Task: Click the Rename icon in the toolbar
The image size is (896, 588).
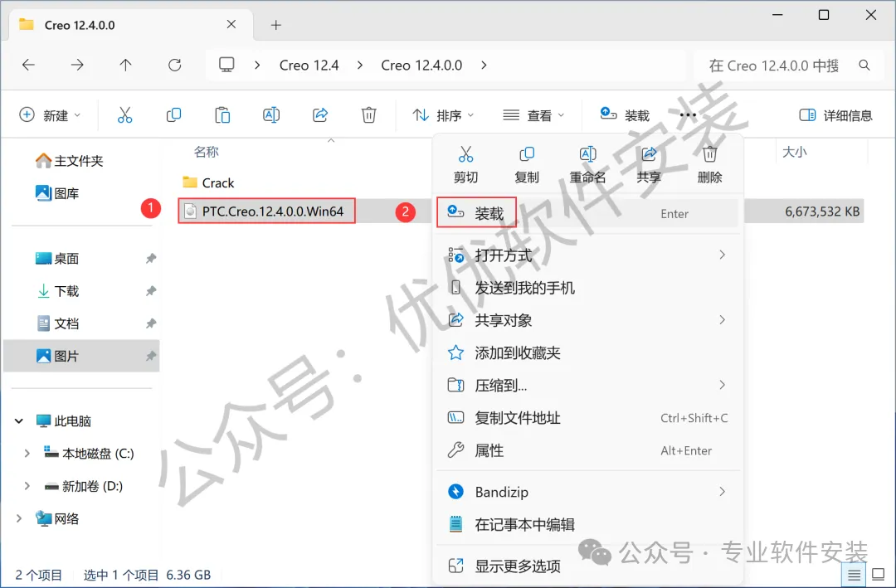Action: 270,114
